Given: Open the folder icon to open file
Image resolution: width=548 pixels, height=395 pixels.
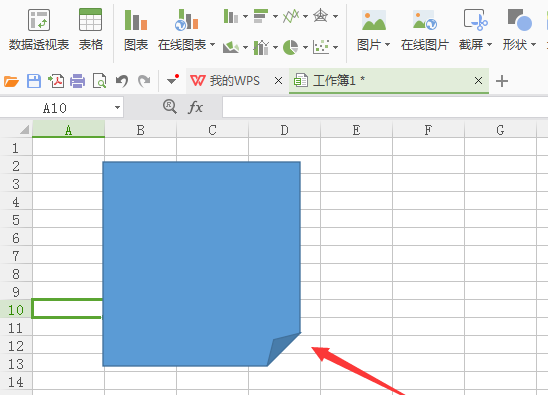Looking at the screenshot, I should [x=11, y=81].
